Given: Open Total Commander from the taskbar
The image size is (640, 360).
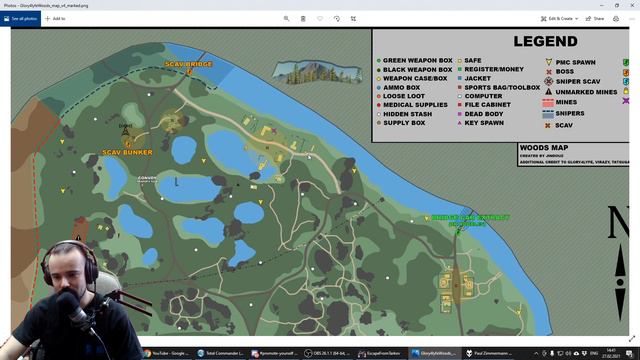Looking at the screenshot, I should (220, 353).
